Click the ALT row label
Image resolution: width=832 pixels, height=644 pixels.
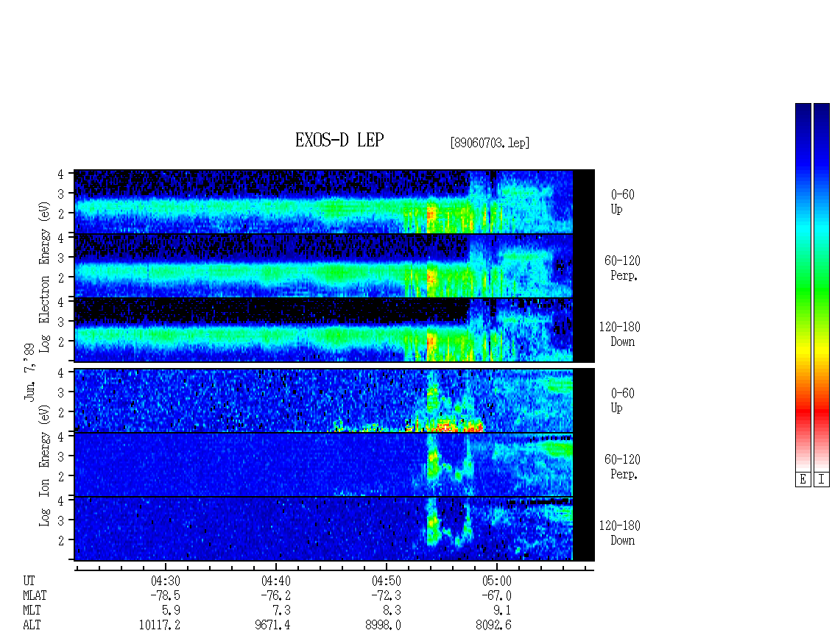coord(32,626)
